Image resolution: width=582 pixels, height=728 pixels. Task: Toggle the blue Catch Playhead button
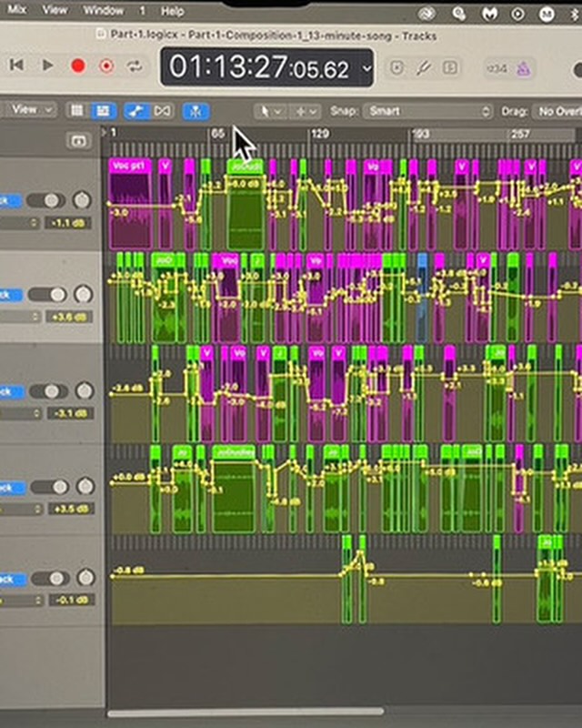[196, 111]
